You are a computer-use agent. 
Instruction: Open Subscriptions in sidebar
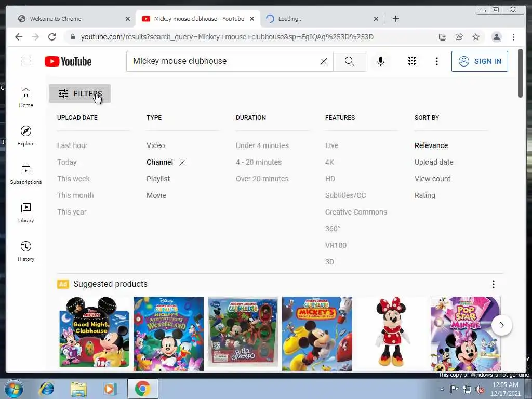pos(26,175)
